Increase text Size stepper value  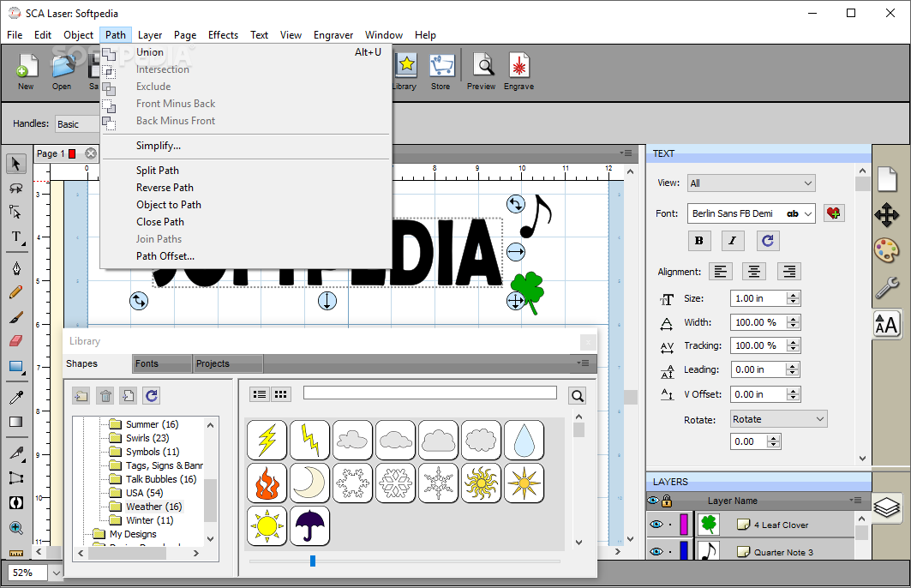(793, 295)
